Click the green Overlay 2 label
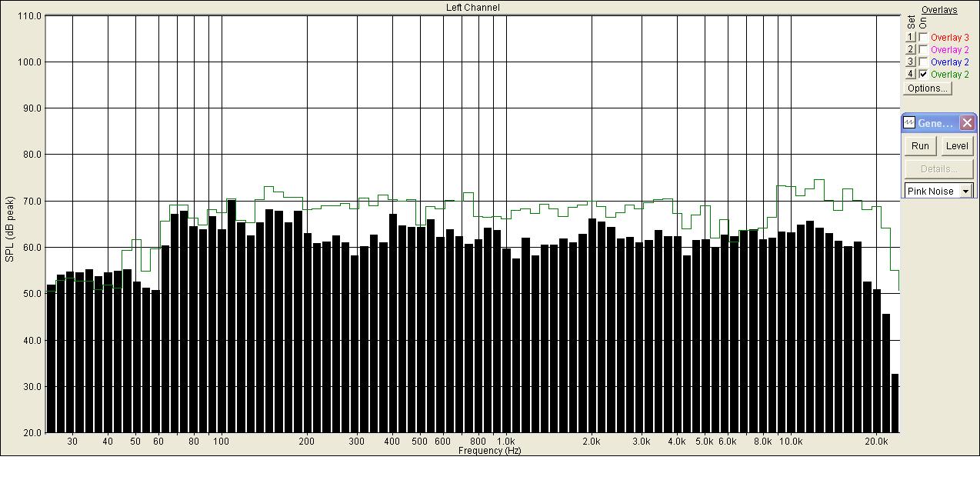This screenshot has width=980, height=490. pos(950,74)
